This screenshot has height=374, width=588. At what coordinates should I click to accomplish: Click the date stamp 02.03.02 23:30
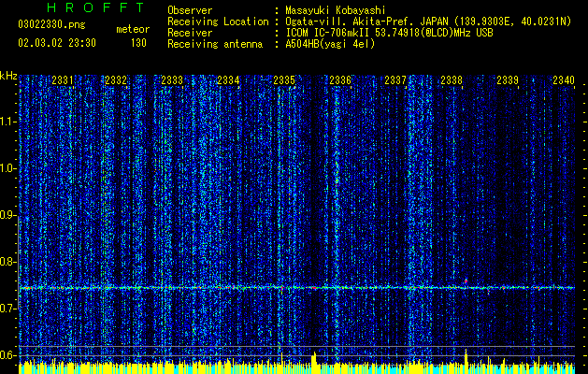(x=57, y=43)
